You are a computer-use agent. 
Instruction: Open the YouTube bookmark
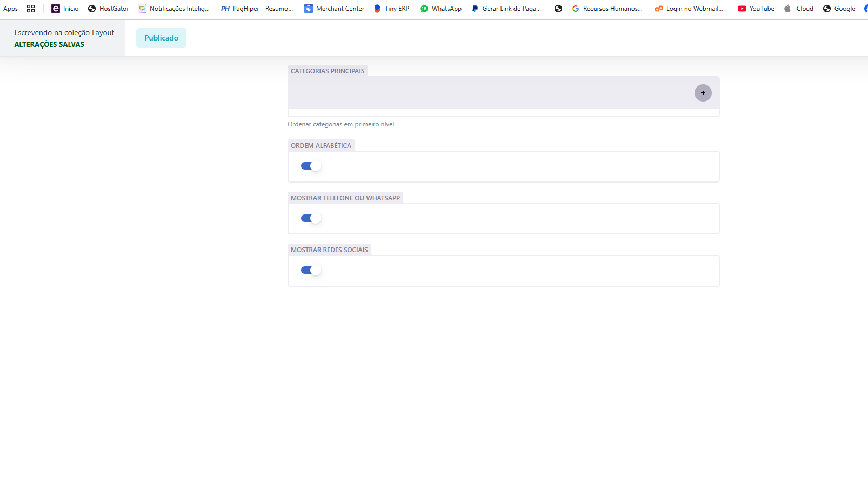[x=756, y=9]
